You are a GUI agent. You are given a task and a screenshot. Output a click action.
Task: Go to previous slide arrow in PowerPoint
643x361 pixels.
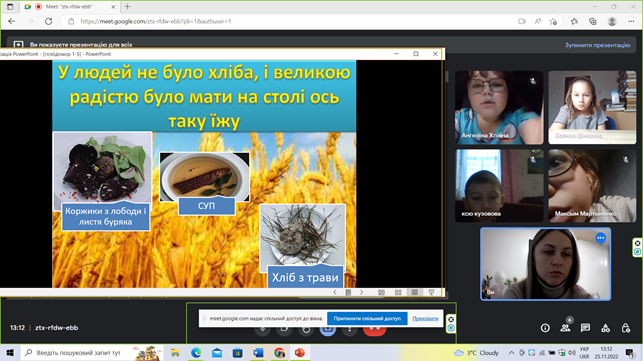pos(335,292)
